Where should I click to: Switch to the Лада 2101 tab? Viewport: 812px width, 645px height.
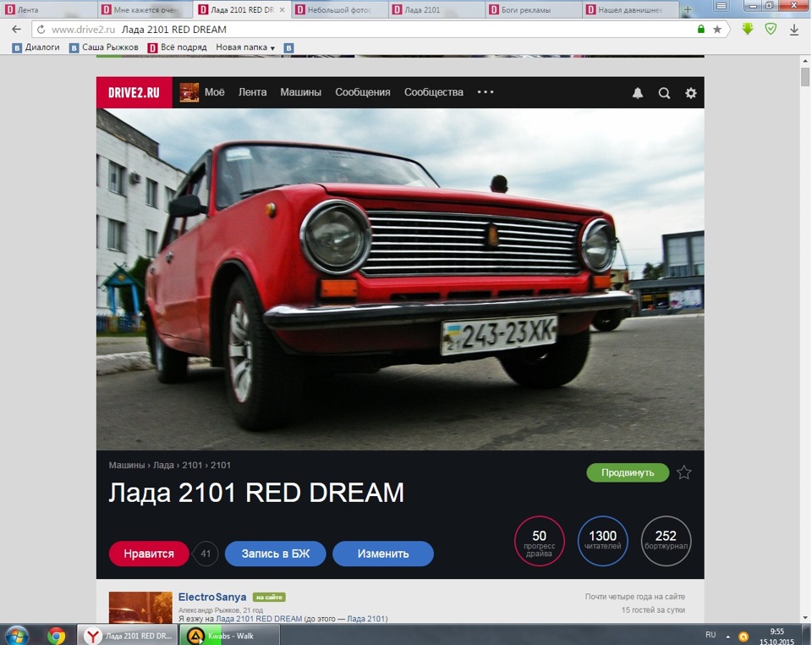pyautogui.click(x=436, y=9)
